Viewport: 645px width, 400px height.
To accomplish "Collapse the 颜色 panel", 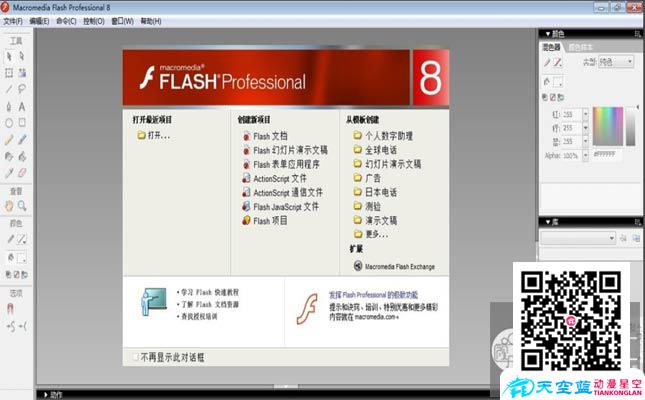I will [x=548, y=34].
